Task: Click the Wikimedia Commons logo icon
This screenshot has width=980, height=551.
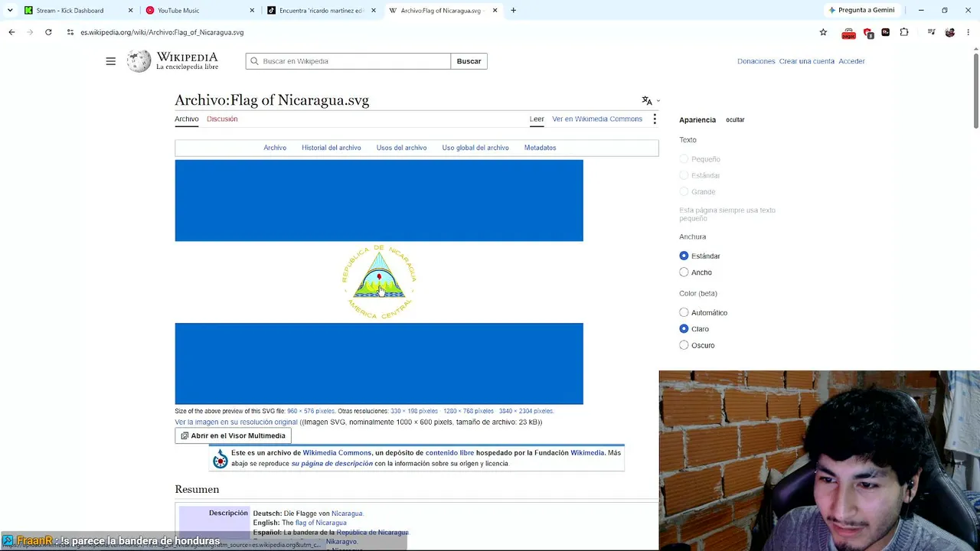Action: click(x=220, y=458)
